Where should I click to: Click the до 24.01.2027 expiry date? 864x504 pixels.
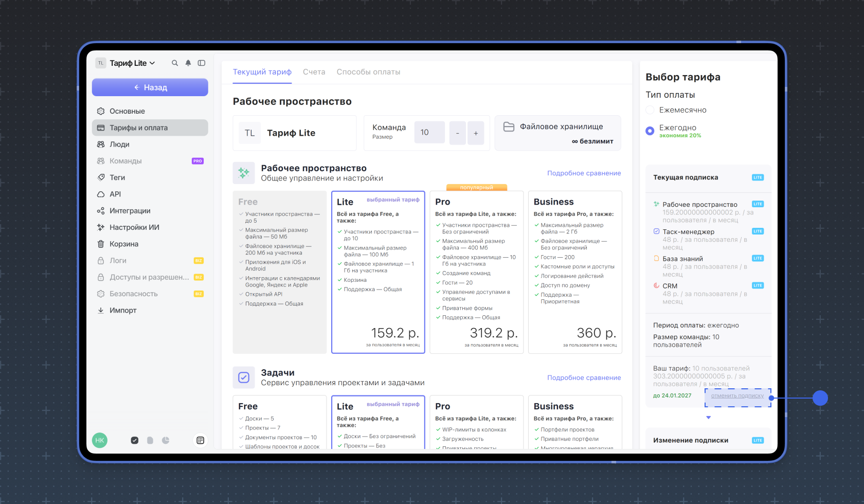click(672, 396)
